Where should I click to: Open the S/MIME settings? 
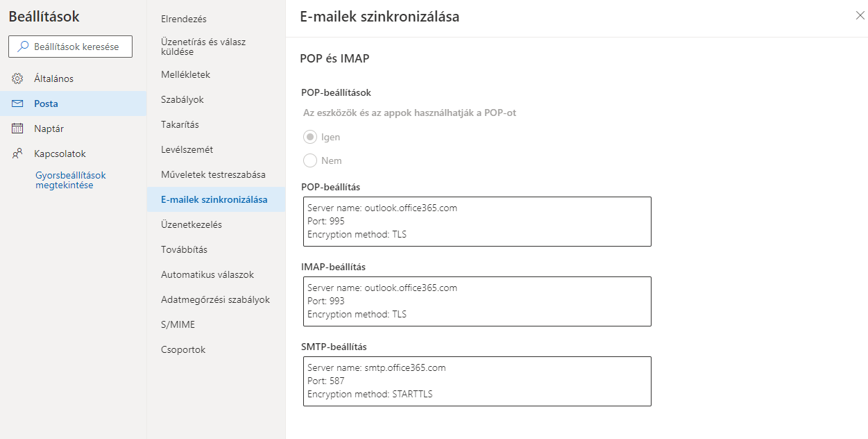coord(178,324)
